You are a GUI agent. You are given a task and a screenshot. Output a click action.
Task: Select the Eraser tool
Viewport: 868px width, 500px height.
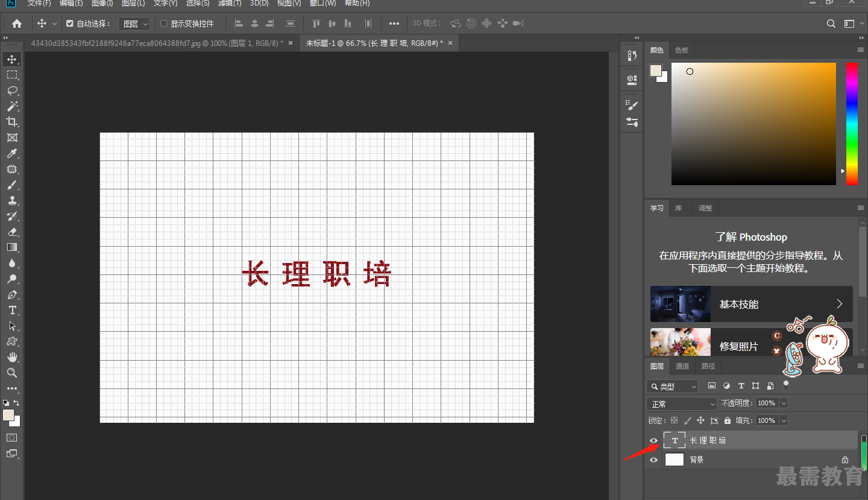tap(12, 232)
